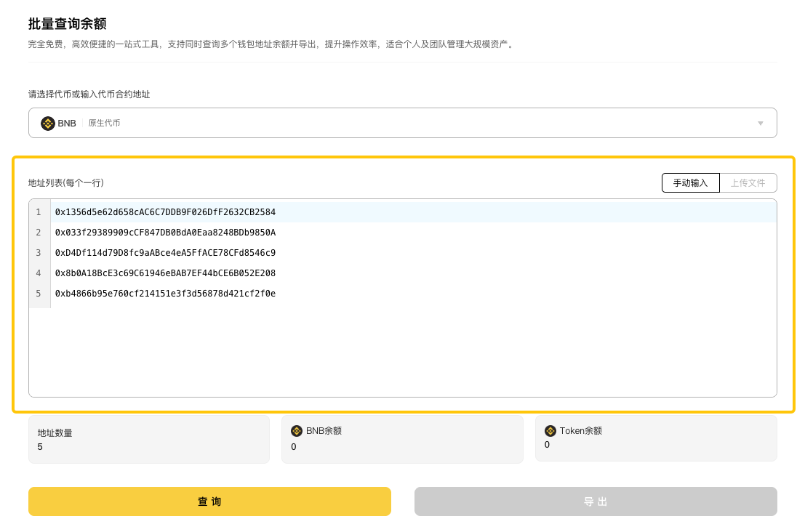
Task: Select the 手动输入 input mode
Action: click(x=690, y=183)
